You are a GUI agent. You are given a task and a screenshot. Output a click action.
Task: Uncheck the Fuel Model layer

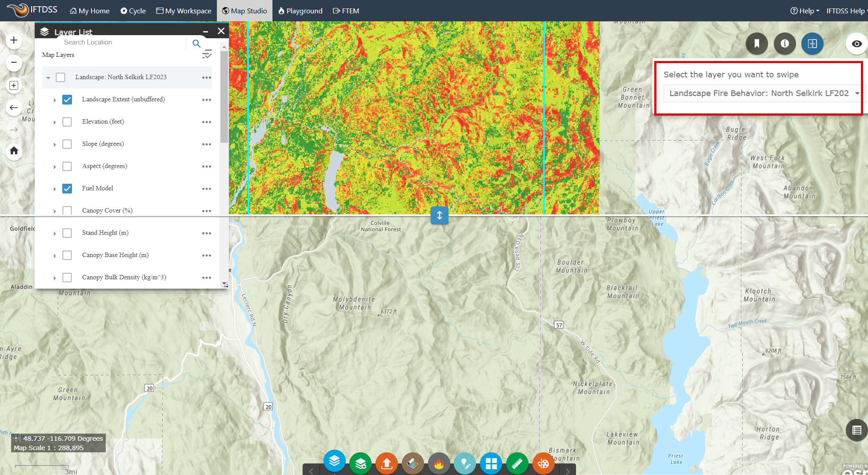67,189
